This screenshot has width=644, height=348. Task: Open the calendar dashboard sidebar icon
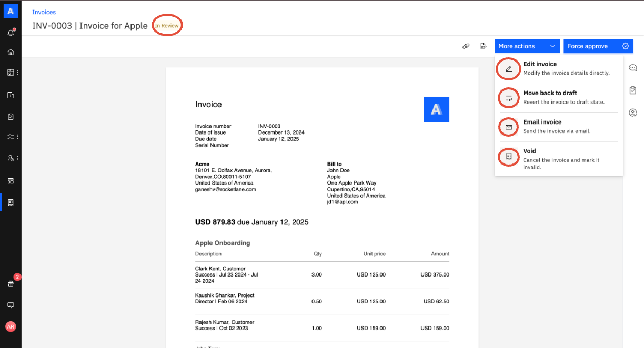(11, 72)
